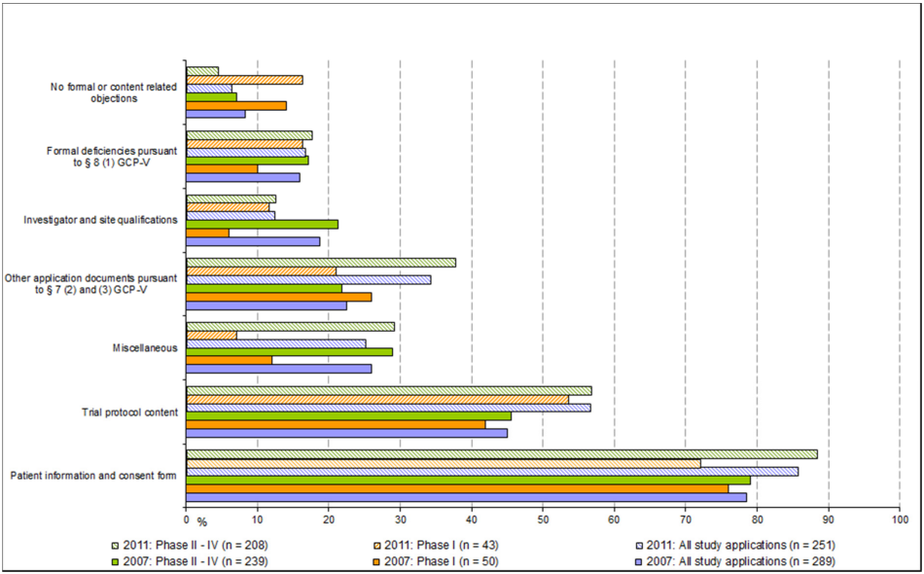The width and height of the screenshot is (924, 574).
Task: Click the 'Patient information and consent form' label
Action: [93, 476]
